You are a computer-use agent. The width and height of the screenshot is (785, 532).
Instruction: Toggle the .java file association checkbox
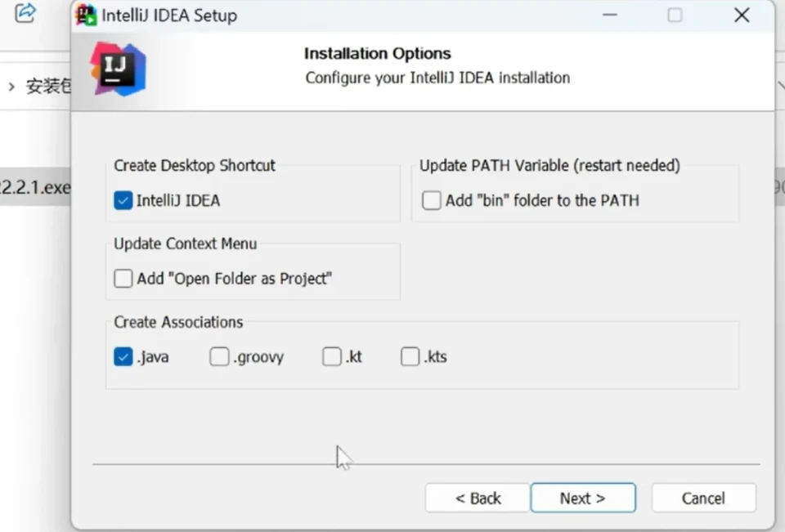click(123, 357)
